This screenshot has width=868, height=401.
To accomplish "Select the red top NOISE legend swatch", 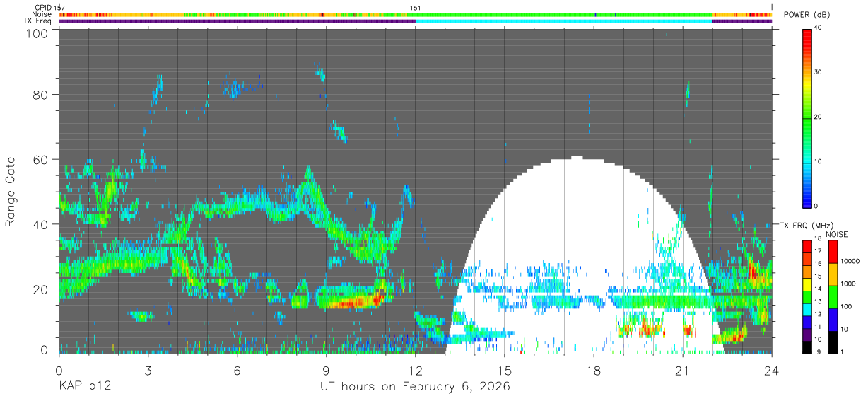I will pyautogui.click(x=833, y=251).
